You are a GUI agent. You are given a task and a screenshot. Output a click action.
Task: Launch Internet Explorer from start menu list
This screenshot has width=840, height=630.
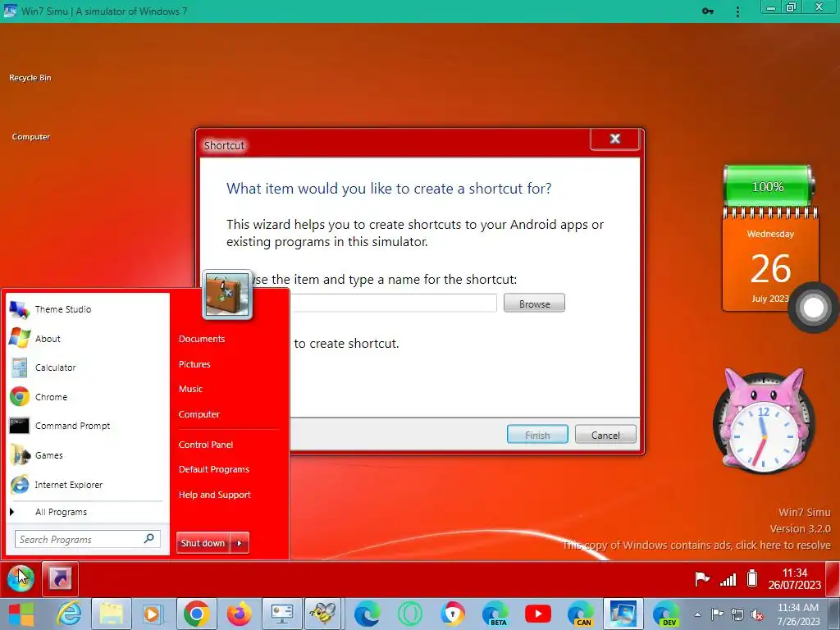tap(85, 485)
